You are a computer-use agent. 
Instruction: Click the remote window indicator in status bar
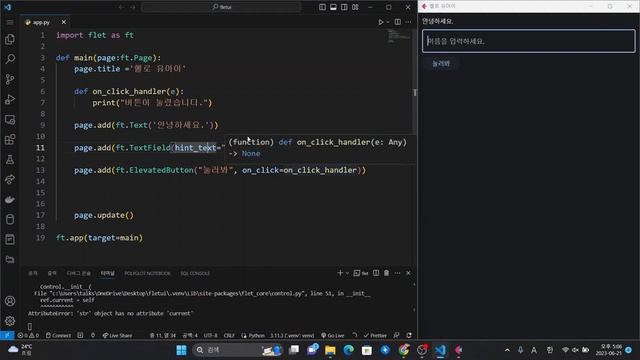click(7, 335)
